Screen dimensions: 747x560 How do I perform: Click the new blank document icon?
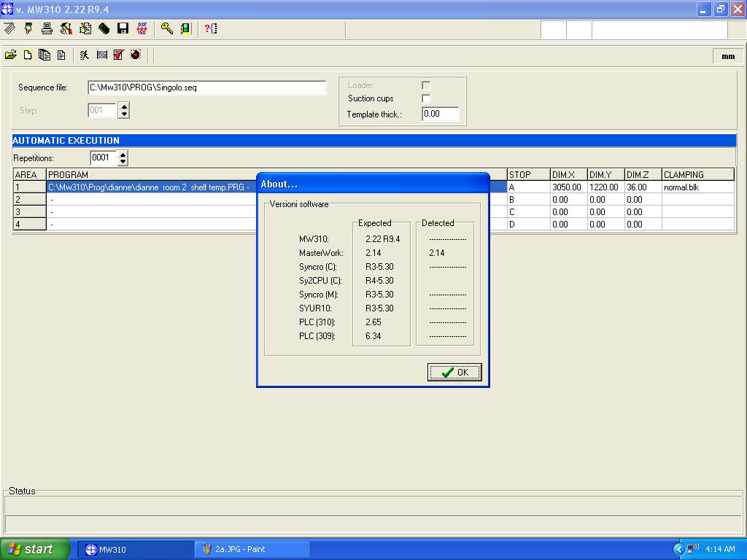click(28, 55)
